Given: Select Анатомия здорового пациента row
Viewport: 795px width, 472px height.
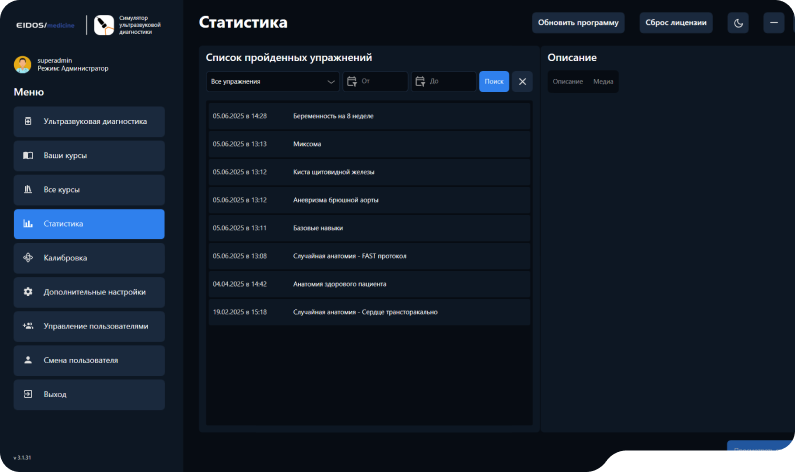Looking at the screenshot, I should point(369,284).
